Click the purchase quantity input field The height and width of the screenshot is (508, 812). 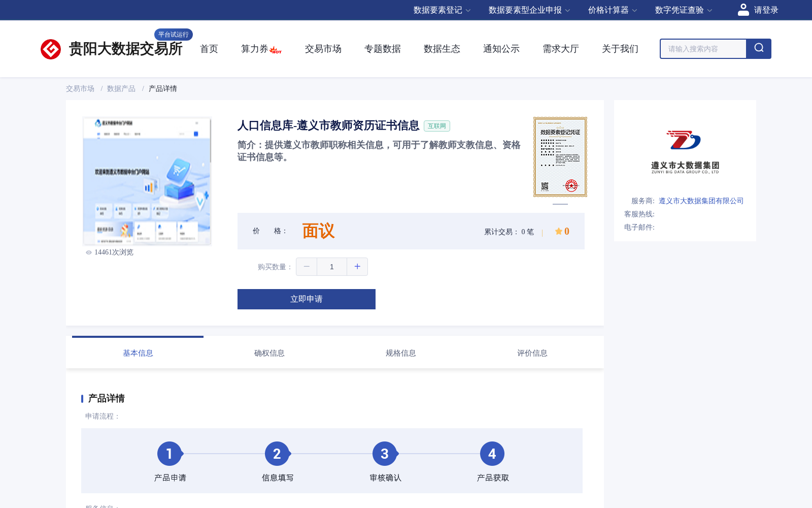[332, 267]
